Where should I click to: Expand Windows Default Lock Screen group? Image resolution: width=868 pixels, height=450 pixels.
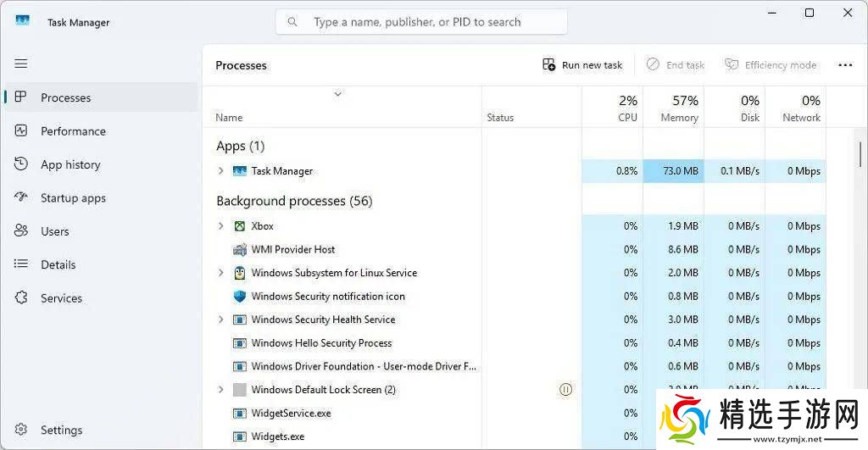coord(221,390)
